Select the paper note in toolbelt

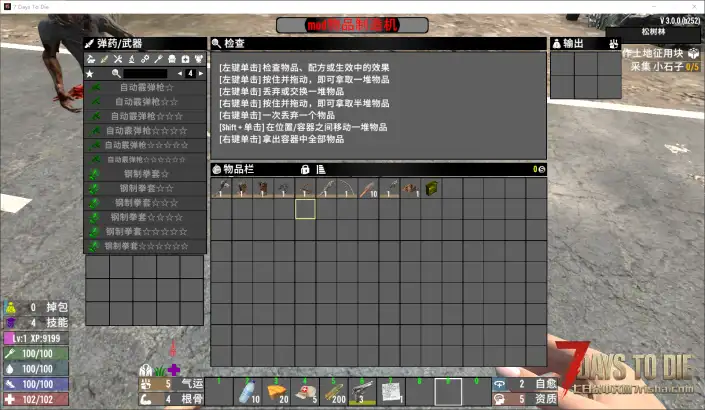tap(391, 392)
